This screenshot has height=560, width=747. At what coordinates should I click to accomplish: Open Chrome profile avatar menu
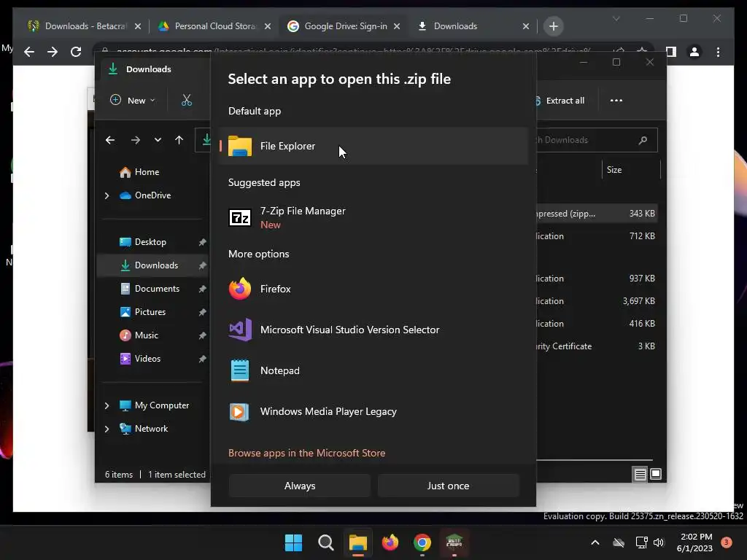pos(694,52)
